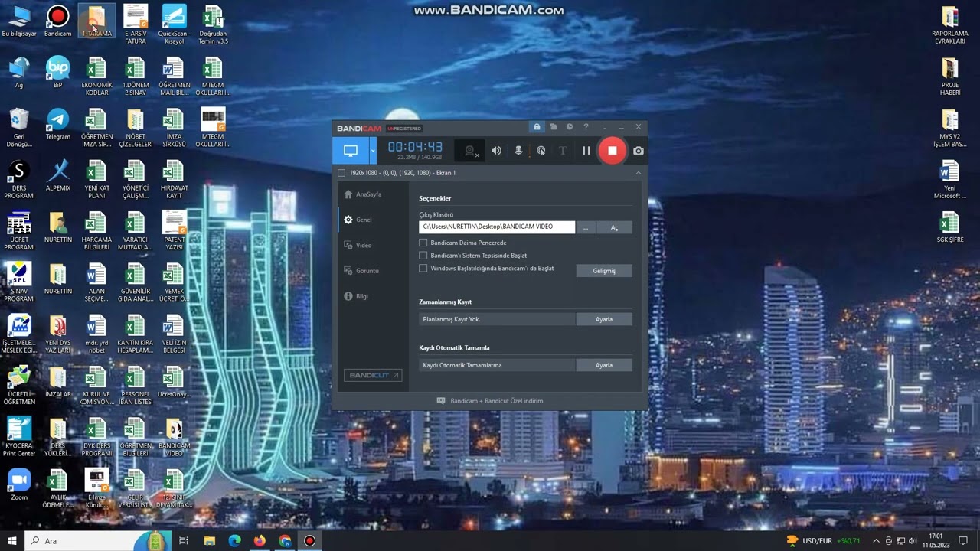Select the Genel tab

(358, 220)
